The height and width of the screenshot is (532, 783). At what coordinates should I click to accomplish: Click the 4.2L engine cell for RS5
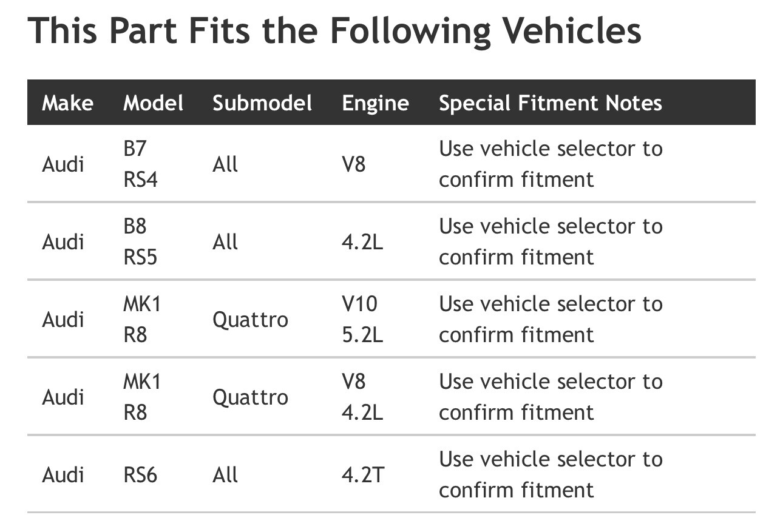click(362, 241)
